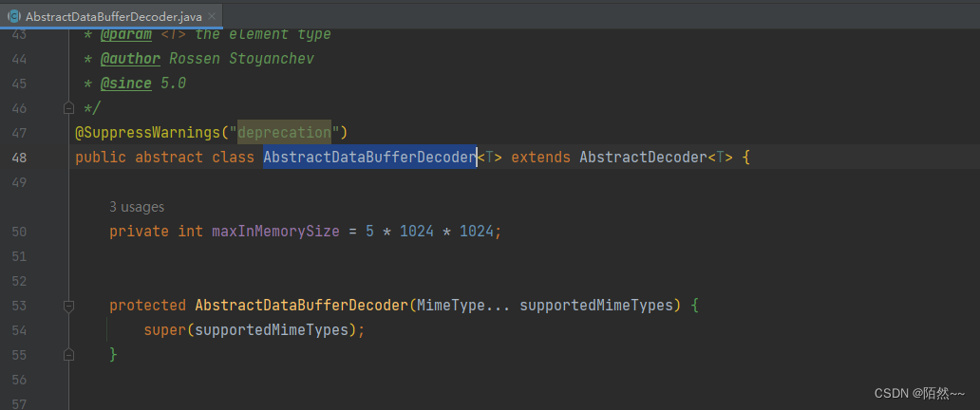
Task: Click the @author Javadoc tag
Action: (130, 59)
